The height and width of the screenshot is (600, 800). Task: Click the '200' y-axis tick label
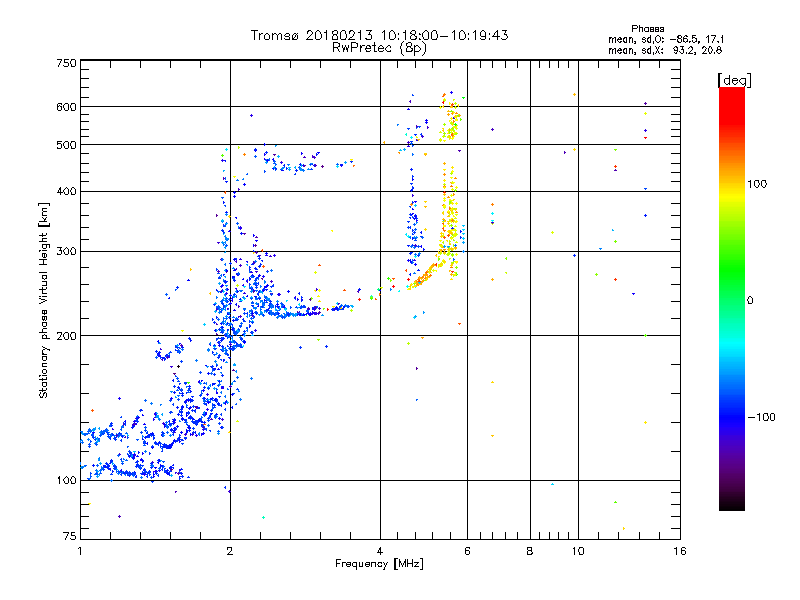66,336
